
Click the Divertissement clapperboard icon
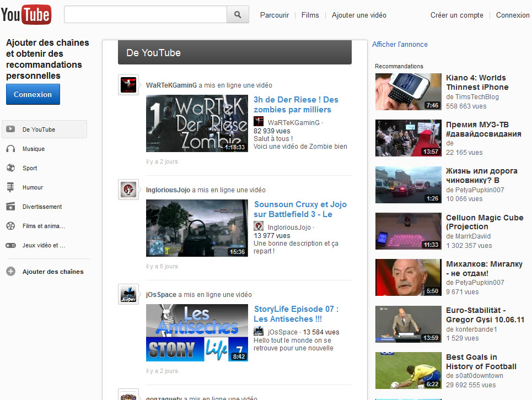[x=10, y=207]
